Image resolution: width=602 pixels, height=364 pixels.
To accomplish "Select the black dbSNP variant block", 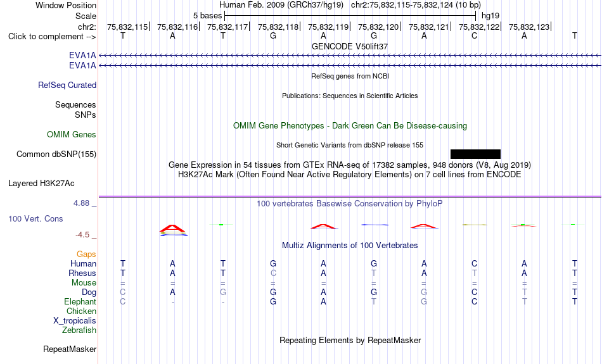I will pos(475,154).
